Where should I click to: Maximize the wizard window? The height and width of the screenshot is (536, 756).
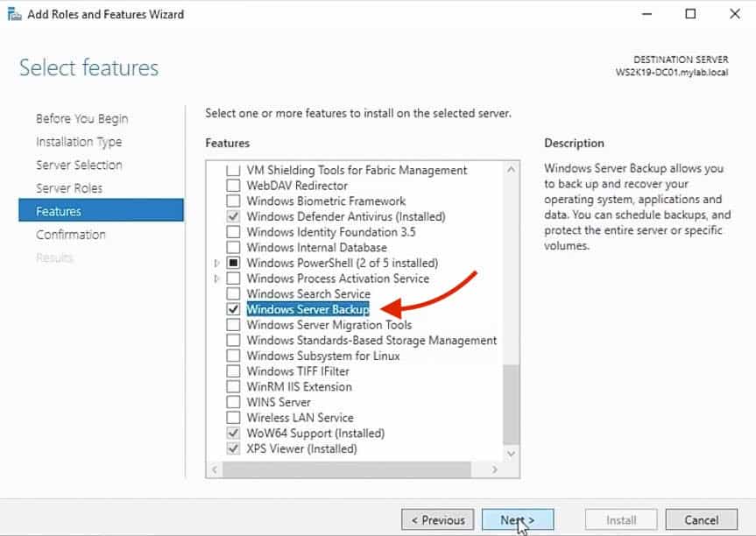[x=690, y=14]
